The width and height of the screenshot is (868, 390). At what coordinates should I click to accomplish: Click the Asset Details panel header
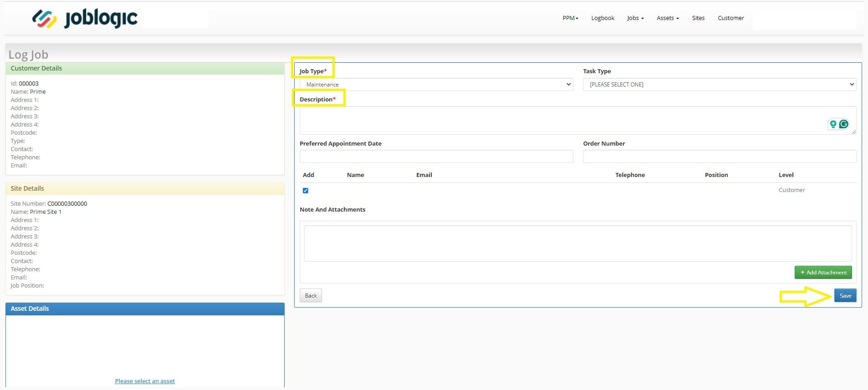pos(145,309)
